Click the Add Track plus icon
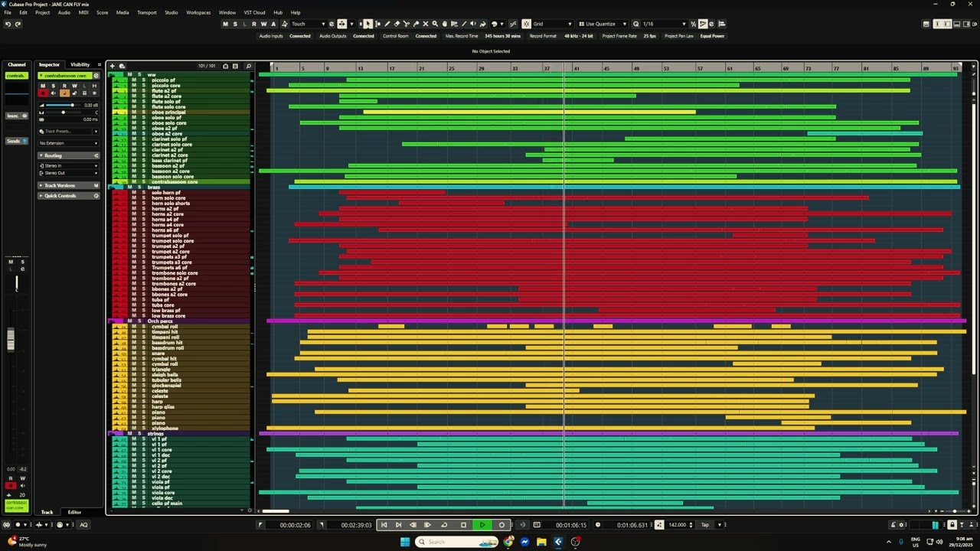This screenshot has width=980, height=551. 112,66
